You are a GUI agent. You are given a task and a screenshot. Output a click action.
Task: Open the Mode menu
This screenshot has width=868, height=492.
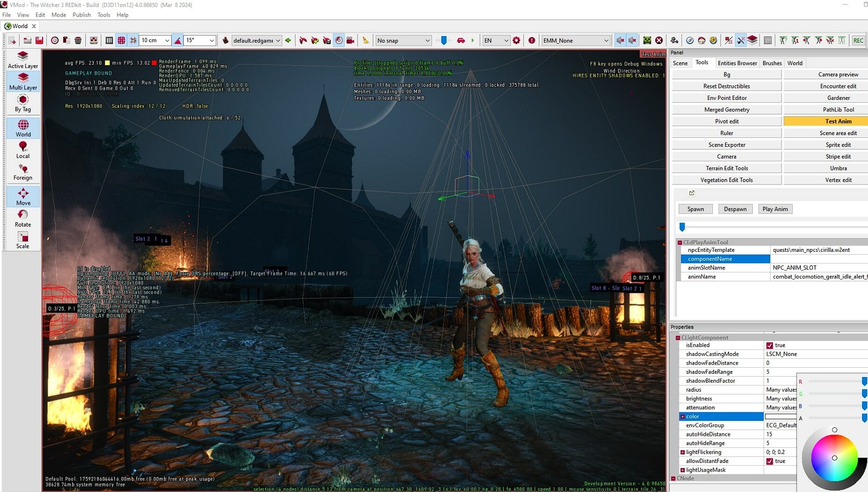59,15
